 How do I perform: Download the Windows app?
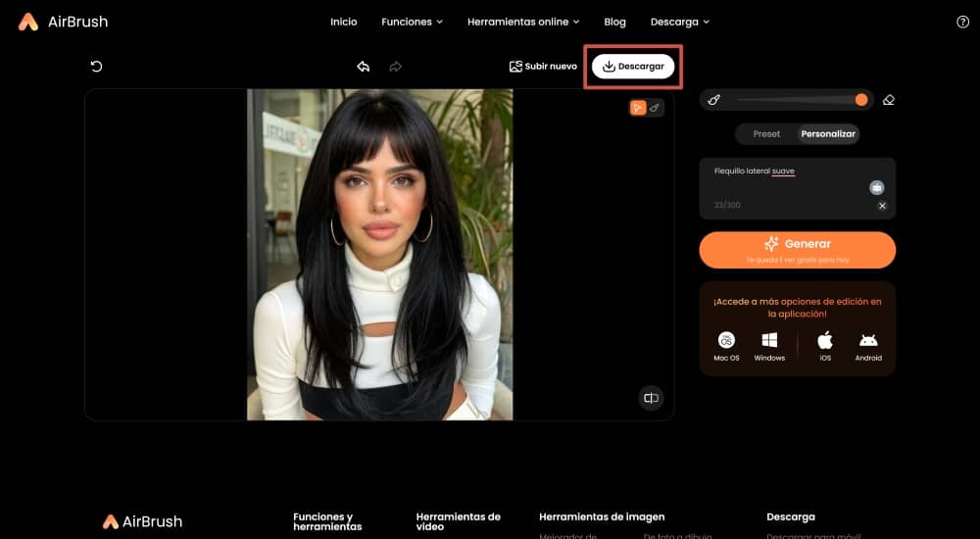point(769,346)
